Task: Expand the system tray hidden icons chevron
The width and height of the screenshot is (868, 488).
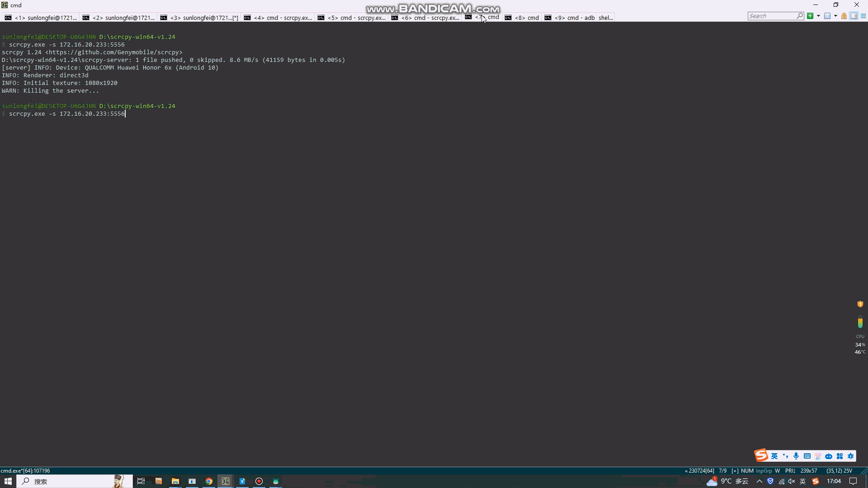Action: pyautogui.click(x=759, y=481)
